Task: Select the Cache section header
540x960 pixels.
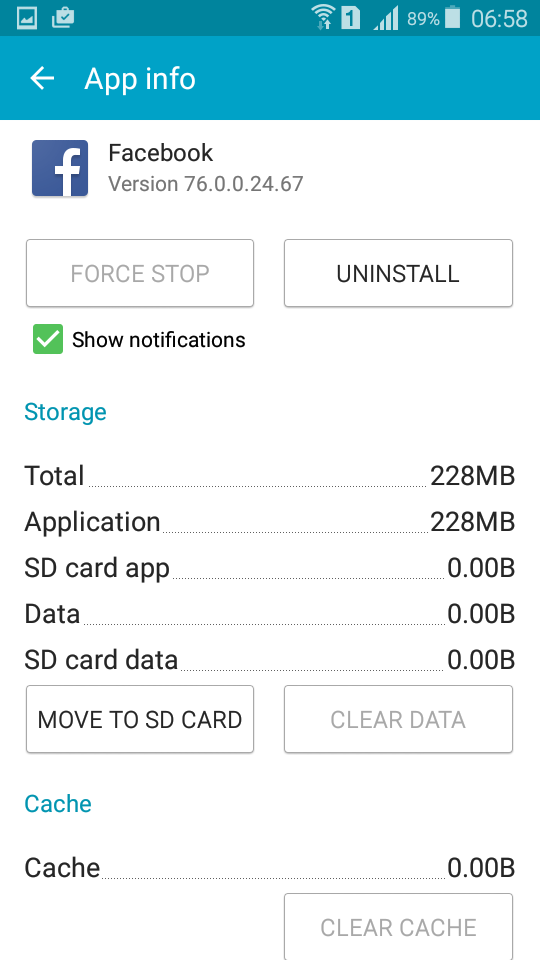Action: pyautogui.click(x=58, y=803)
